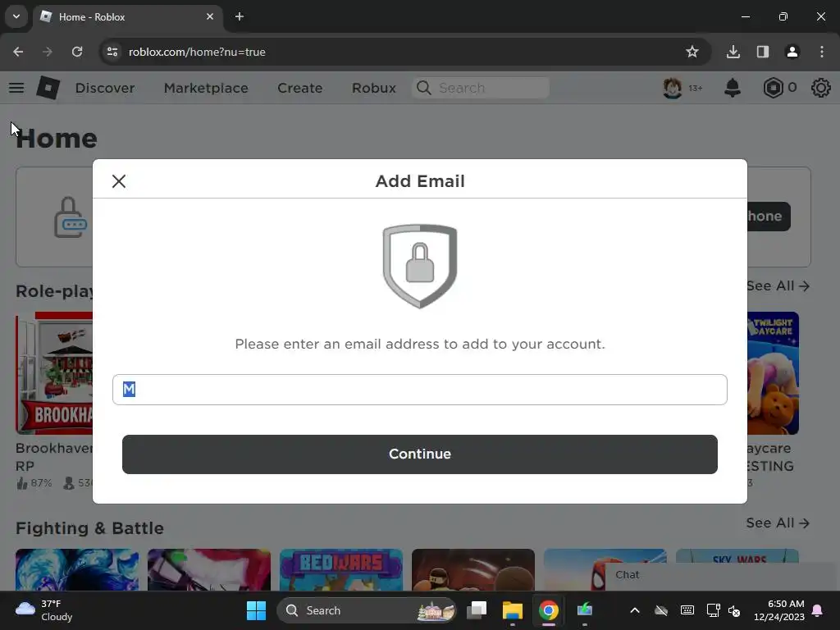Image resolution: width=840 pixels, height=630 pixels.
Task: Open the Roblox Chat panel
Action: pos(722,576)
